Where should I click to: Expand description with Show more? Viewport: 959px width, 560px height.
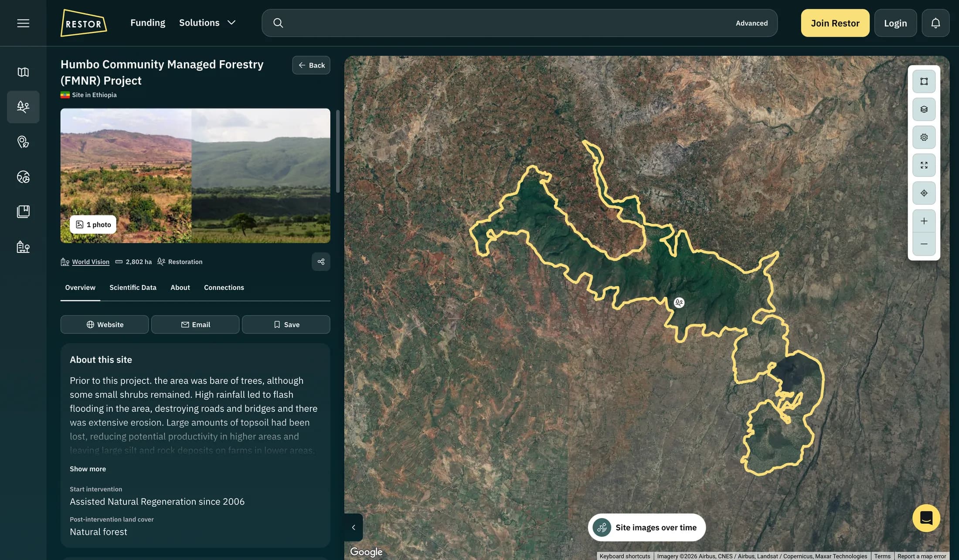point(88,469)
